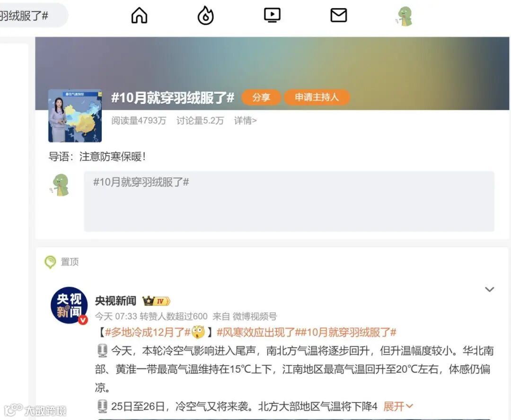511x420 pixels.
Task: Click the gold crown IV membership badge
Action: pos(156,301)
